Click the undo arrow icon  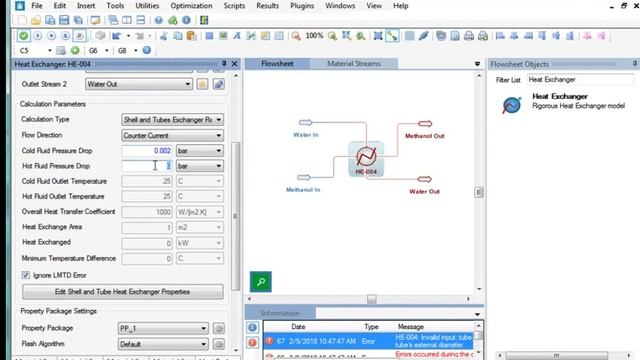click(117, 36)
